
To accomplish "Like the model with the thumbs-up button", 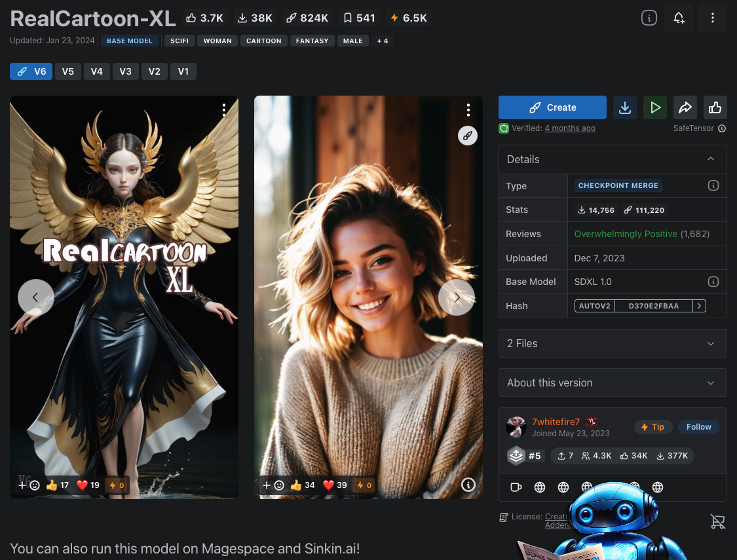I will 715,107.
